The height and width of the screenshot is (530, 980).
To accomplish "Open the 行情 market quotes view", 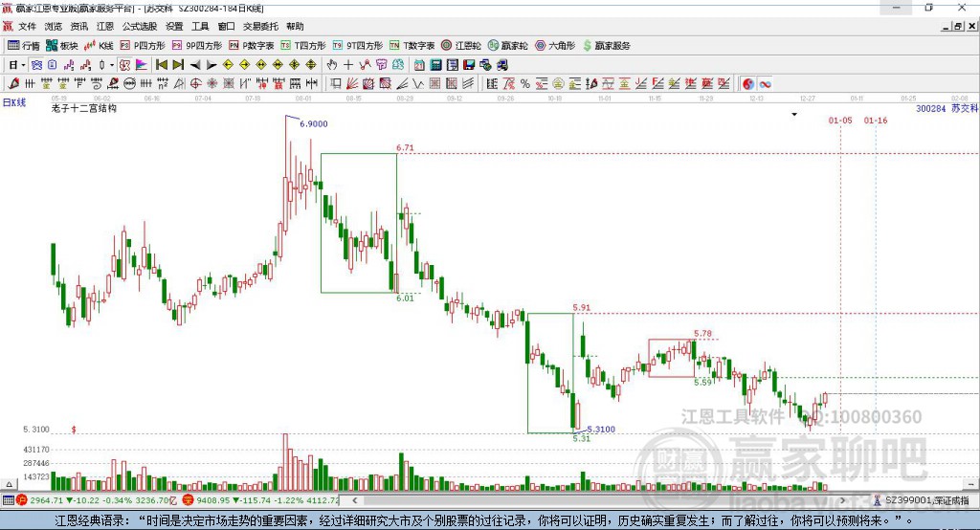I will coord(24,46).
